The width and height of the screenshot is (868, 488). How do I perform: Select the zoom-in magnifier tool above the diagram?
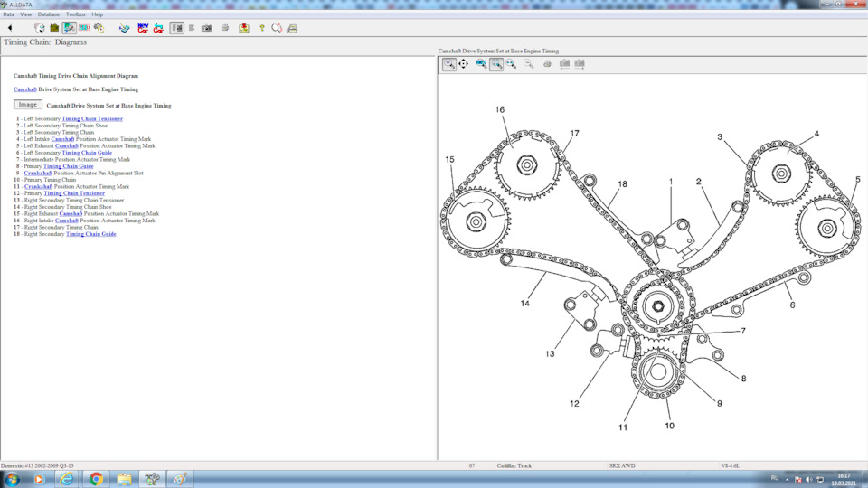(449, 64)
